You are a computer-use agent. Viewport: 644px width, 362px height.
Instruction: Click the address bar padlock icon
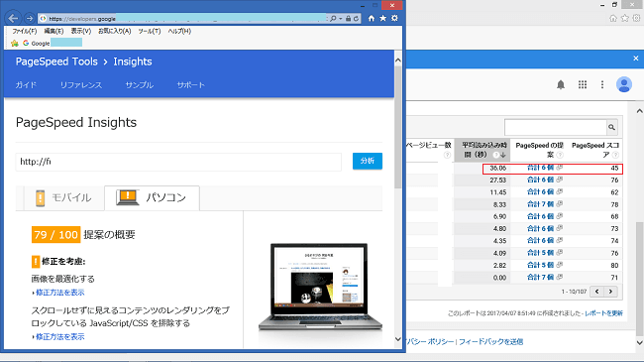[349, 18]
